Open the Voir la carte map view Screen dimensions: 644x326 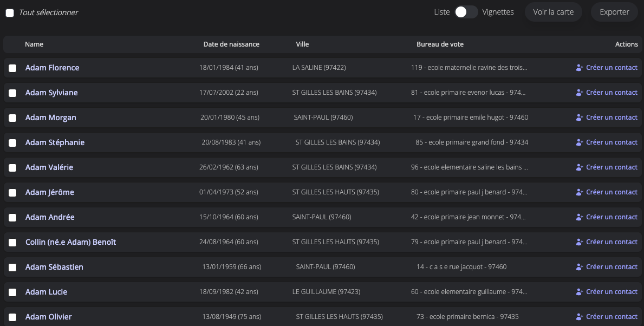[x=553, y=12]
